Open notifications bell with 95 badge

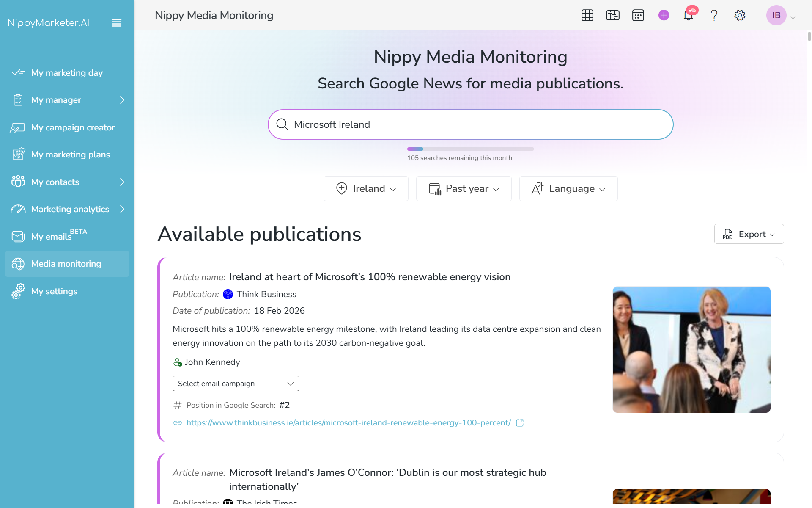click(x=689, y=15)
